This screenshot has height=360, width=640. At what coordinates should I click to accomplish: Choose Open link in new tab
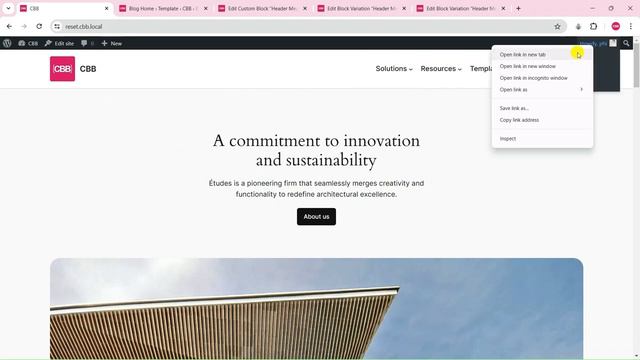click(x=542, y=54)
